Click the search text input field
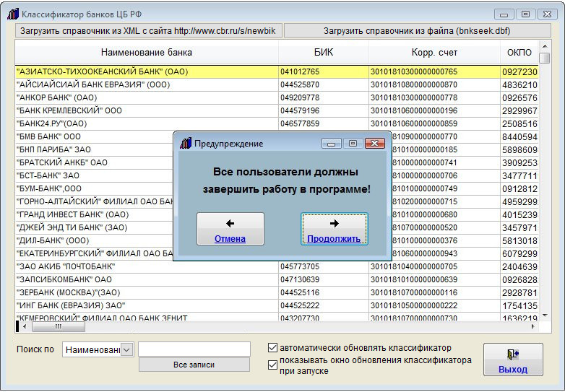565x392 pixels. click(x=194, y=349)
